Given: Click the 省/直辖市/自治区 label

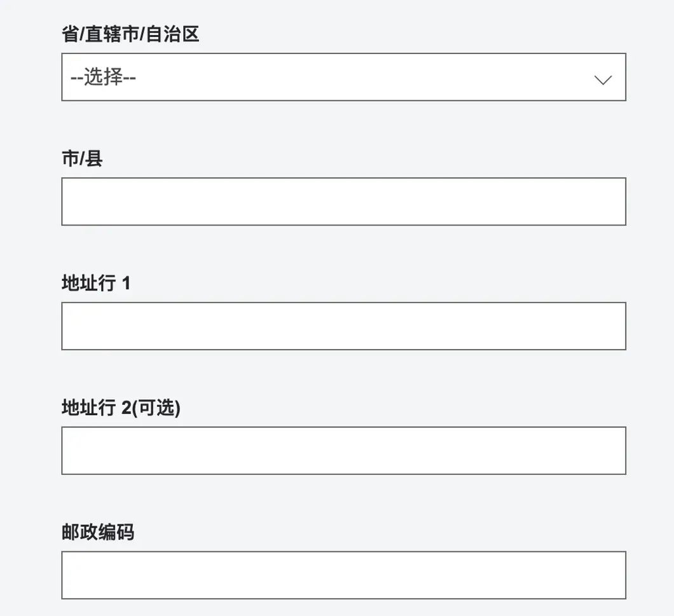Looking at the screenshot, I should (130, 34).
